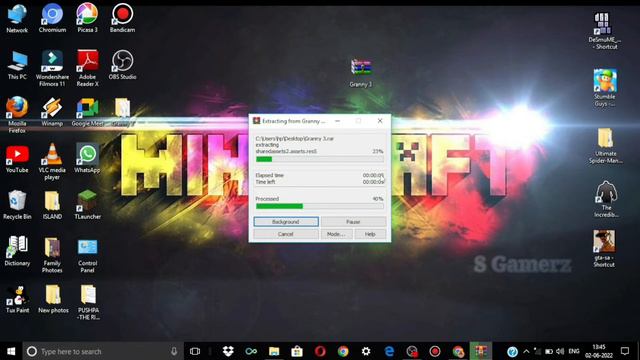
Task: Minimize the Extracting from Granny dialog
Action: [338, 121]
